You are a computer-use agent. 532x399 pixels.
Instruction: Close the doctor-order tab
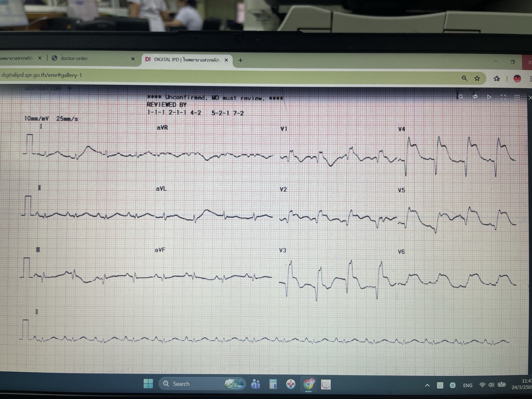click(x=133, y=59)
